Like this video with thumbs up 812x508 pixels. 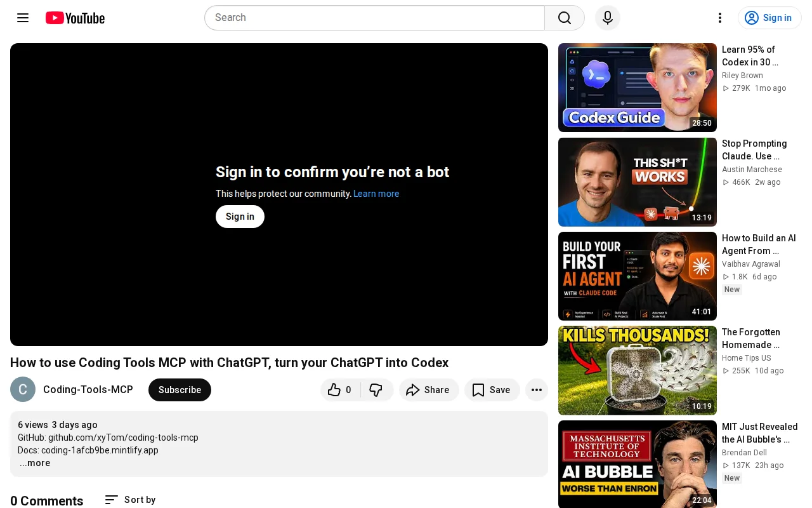(340, 390)
